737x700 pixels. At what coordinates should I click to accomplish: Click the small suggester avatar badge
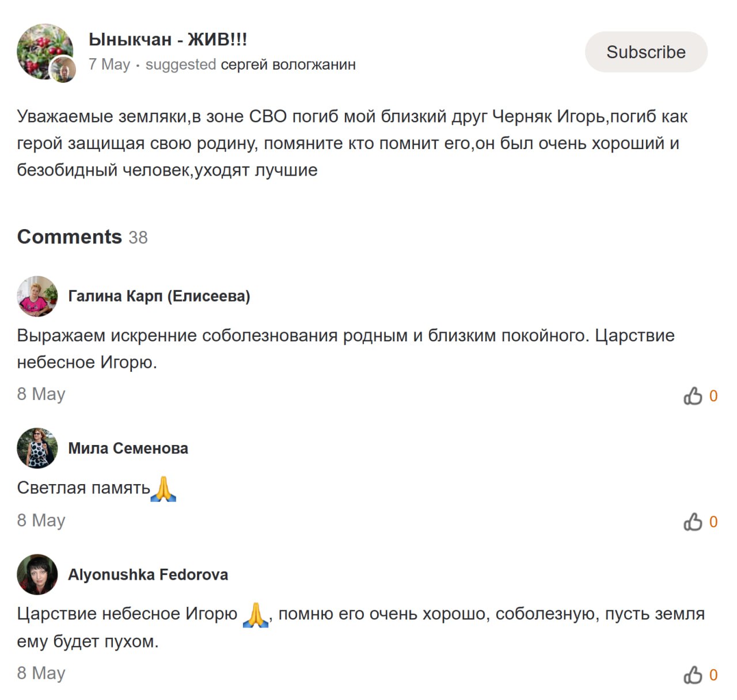click(x=63, y=70)
